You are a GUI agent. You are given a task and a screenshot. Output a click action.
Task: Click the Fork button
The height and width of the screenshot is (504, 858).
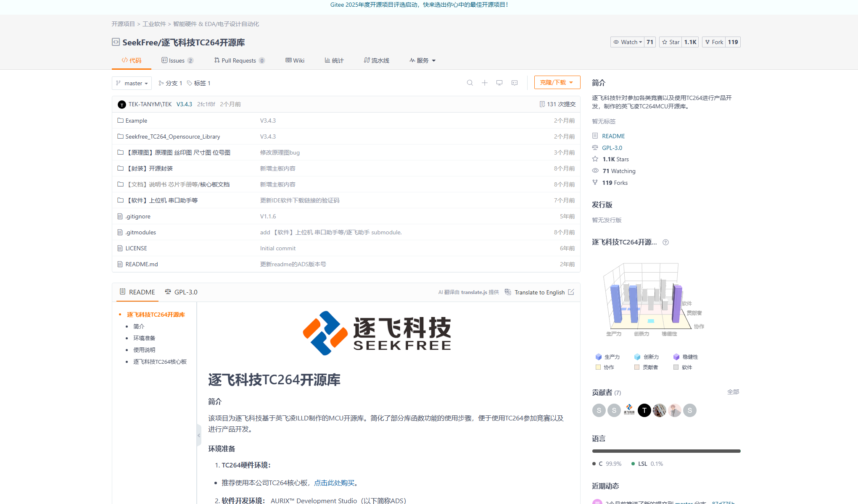pyautogui.click(x=714, y=42)
